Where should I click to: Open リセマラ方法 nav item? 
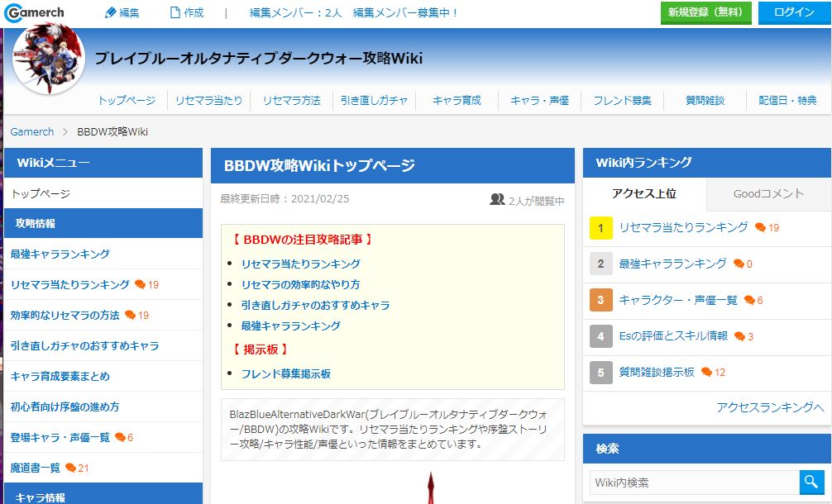tap(291, 100)
